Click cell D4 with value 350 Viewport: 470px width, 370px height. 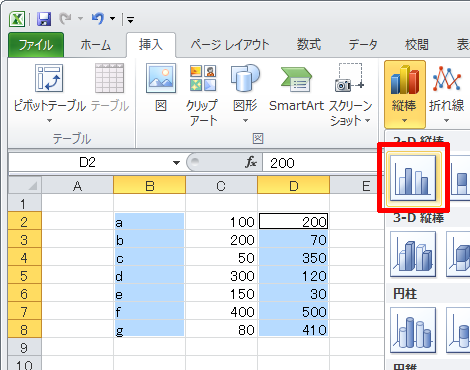coord(293,257)
